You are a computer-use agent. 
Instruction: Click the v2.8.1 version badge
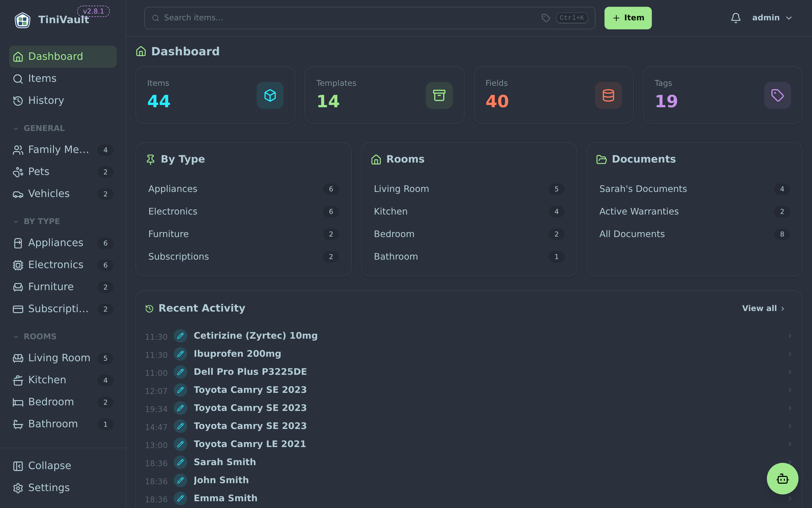[x=93, y=11]
